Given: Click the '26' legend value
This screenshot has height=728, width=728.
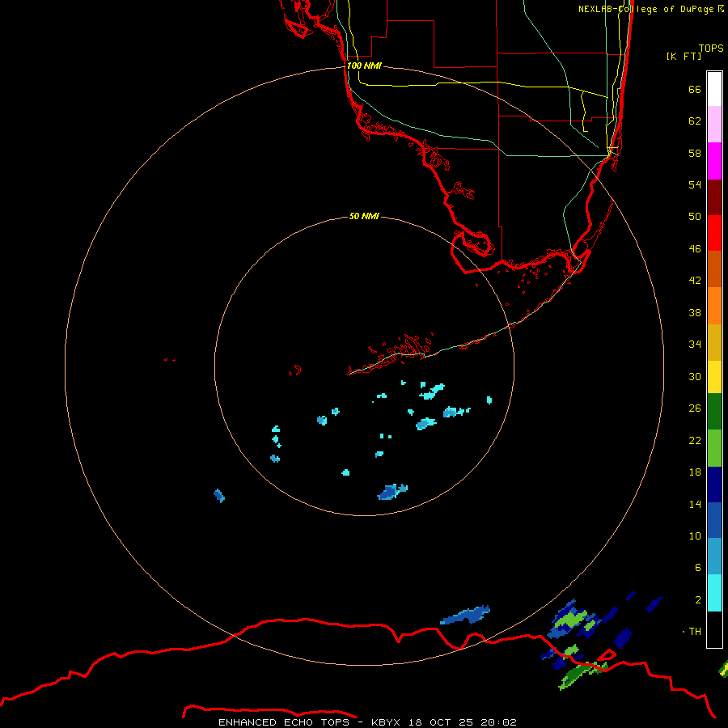Looking at the screenshot, I should 695,408.
